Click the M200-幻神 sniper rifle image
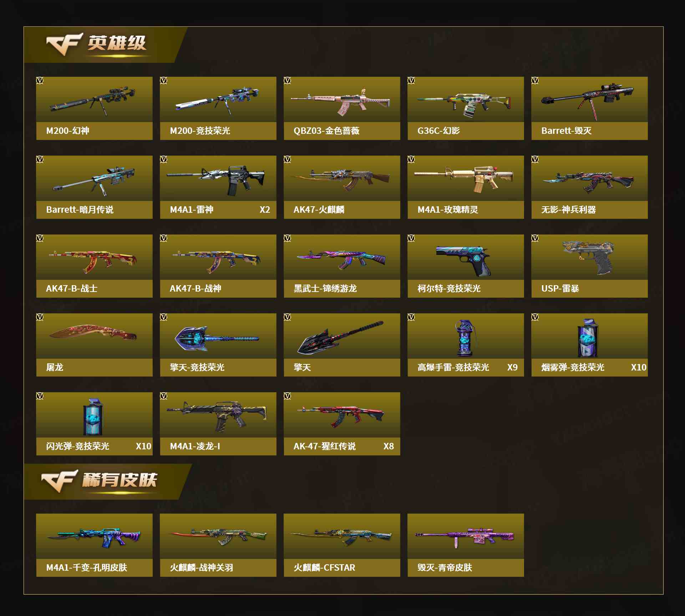 pyautogui.click(x=93, y=100)
